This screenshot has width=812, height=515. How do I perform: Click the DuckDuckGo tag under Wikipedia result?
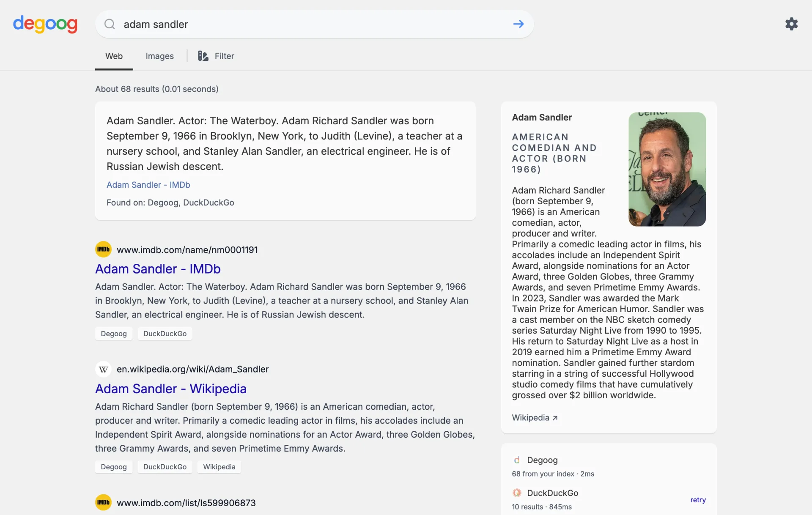165,467
